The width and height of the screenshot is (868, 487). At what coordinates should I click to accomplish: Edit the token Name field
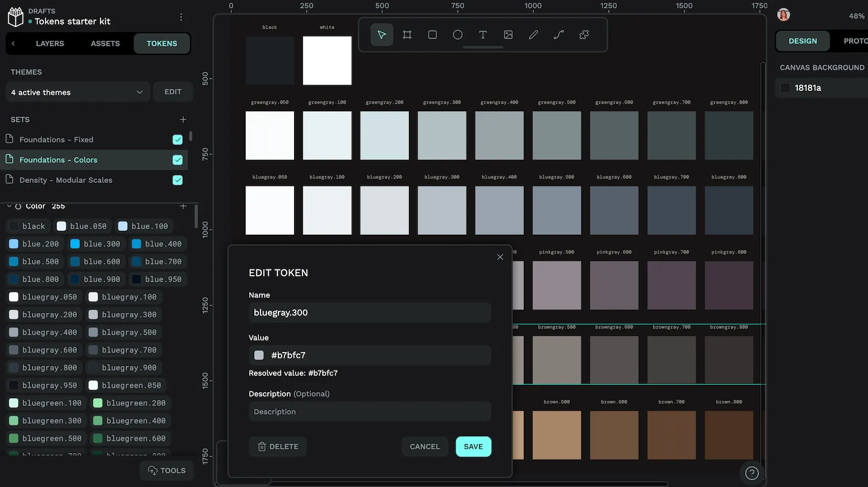pos(370,312)
